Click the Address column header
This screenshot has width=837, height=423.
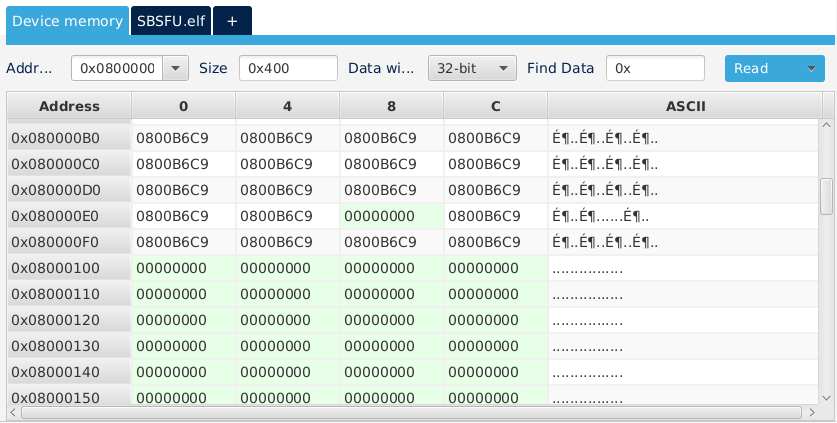(x=69, y=106)
